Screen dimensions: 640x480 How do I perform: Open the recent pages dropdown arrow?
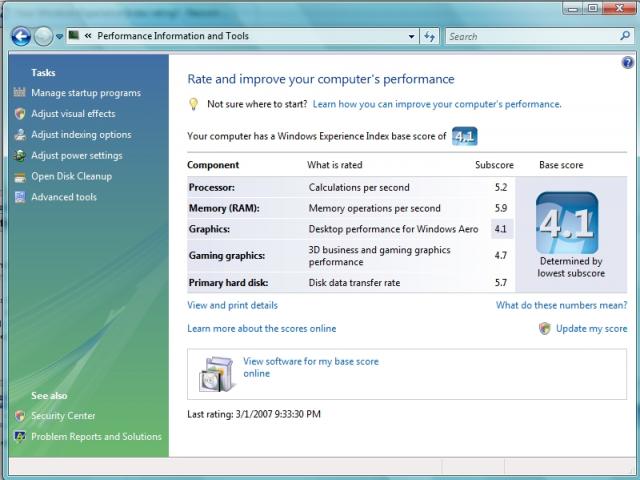click(59, 37)
